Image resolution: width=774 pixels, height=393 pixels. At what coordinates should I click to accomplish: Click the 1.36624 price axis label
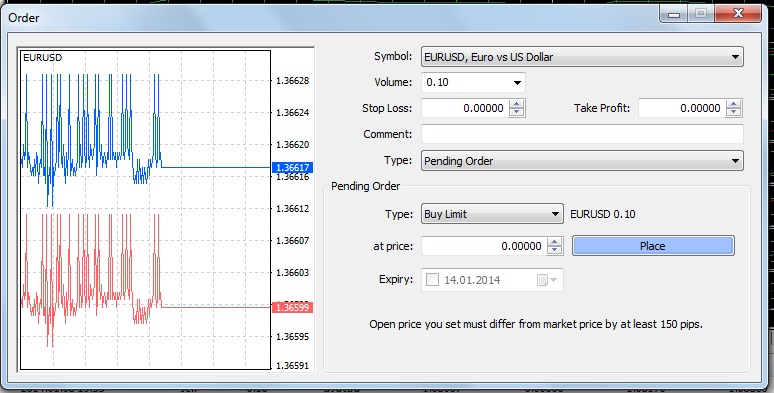click(293, 113)
